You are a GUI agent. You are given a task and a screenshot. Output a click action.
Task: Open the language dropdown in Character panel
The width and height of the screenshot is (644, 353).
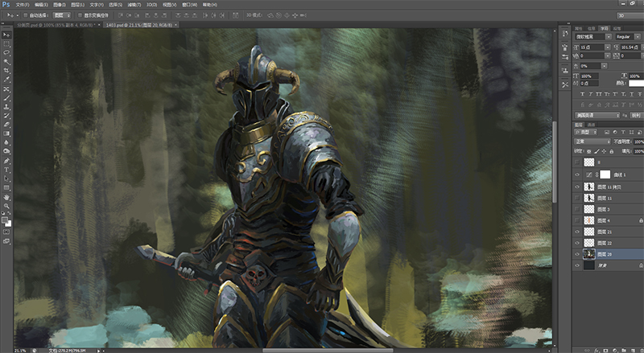coord(597,115)
